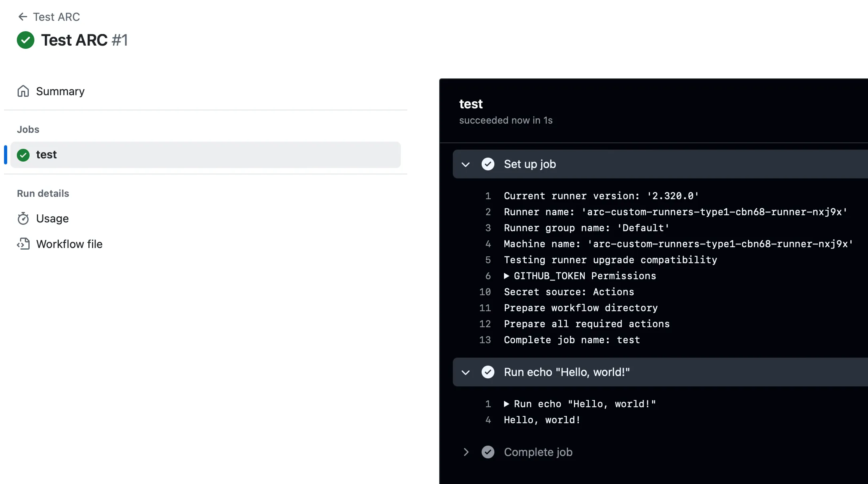Open the Workflow file page

coord(69,244)
